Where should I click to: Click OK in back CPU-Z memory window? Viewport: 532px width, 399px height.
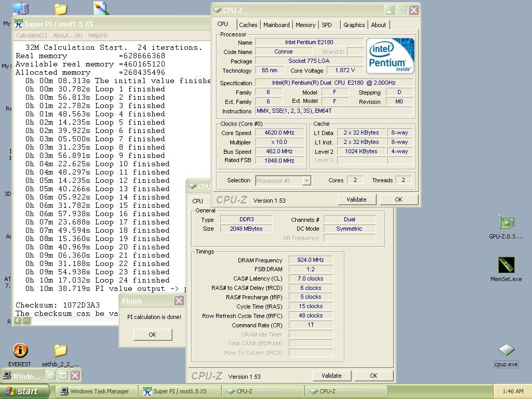tap(374, 376)
